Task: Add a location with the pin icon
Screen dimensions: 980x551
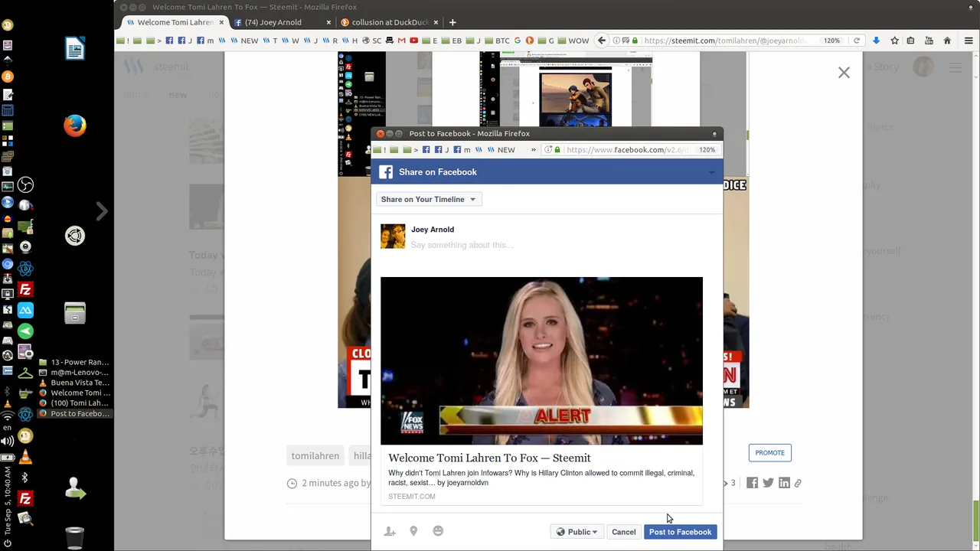Action: (413, 531)
